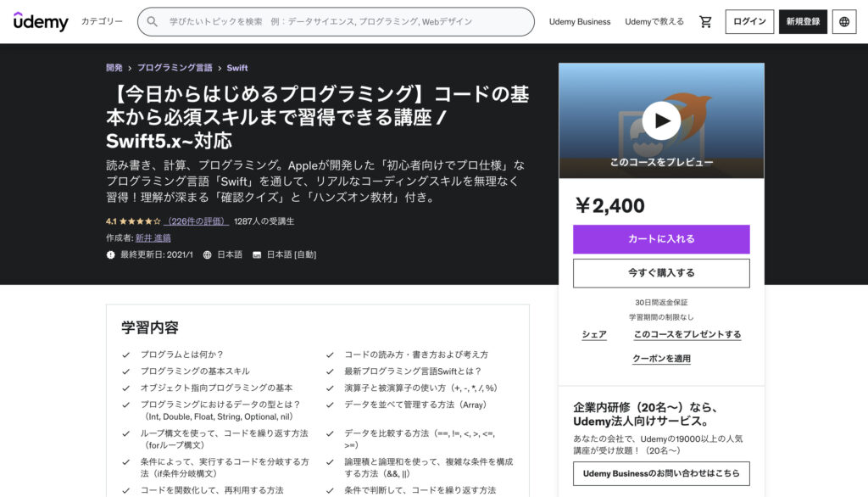Go to the Swift breadcrumb
The height and width of the screenshot is (497, 868).
237,68
